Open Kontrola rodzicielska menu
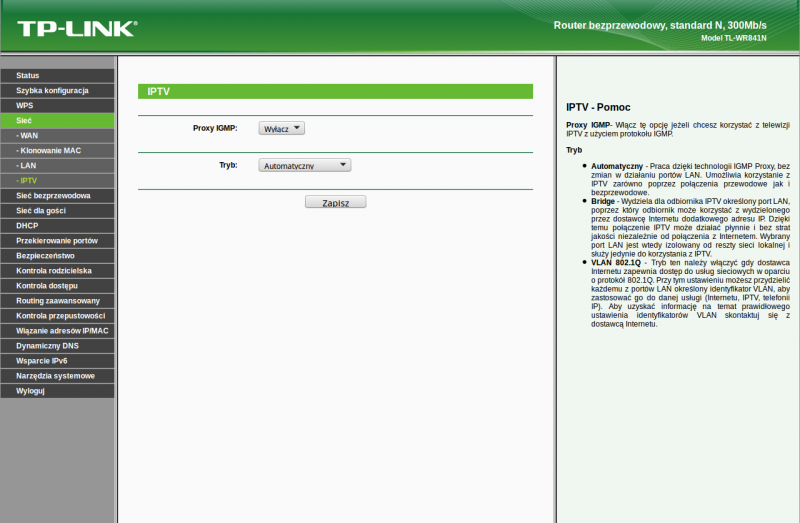 pyautogui.click(x=58, y=271)
